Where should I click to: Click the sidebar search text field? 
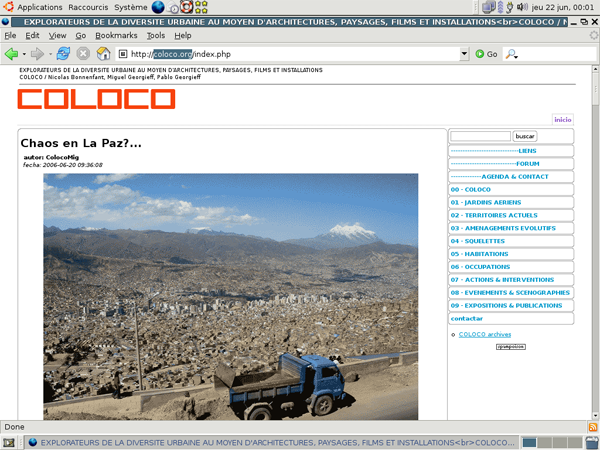point(480,136)
